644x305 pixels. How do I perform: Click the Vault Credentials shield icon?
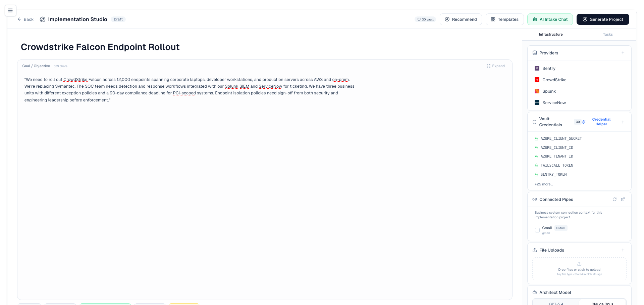535,122
